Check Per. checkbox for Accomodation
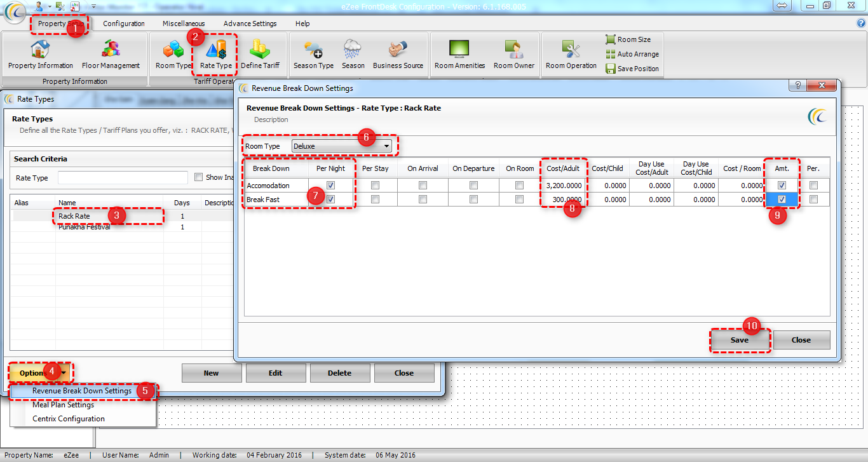868x462 pixels. [x=814, y=186]
